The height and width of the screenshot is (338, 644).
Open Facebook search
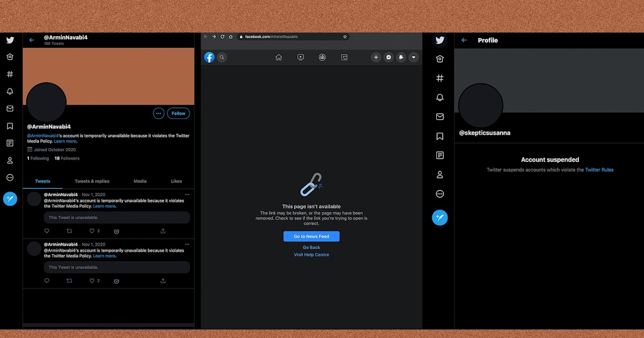click(222, 57)
